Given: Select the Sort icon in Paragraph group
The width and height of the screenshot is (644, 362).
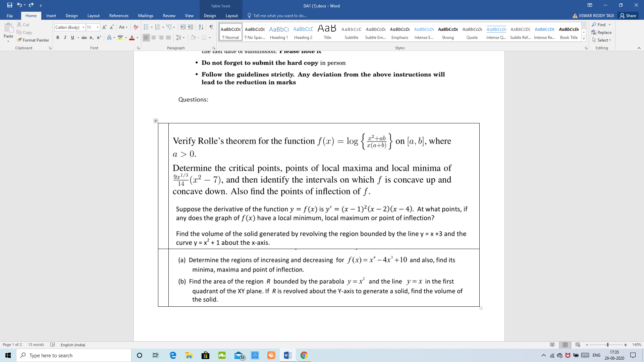Looking at the screenshot, I should click(201, 27).
